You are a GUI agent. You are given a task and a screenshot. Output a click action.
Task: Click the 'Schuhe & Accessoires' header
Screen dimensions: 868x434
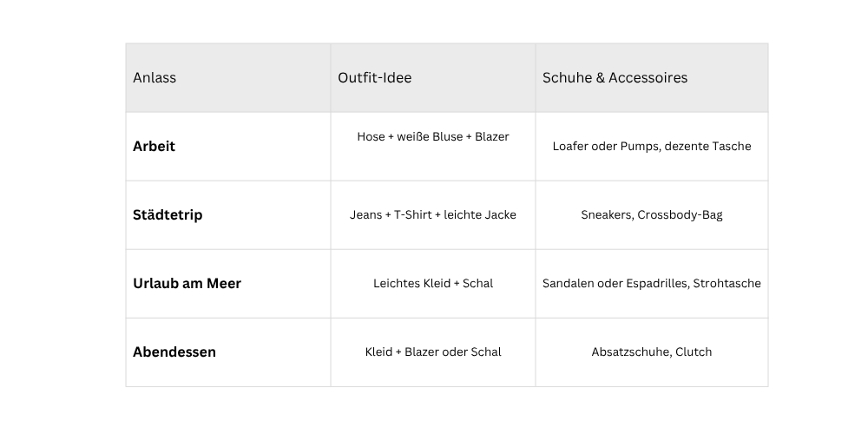pyautogui.click(x=615, y=78)
